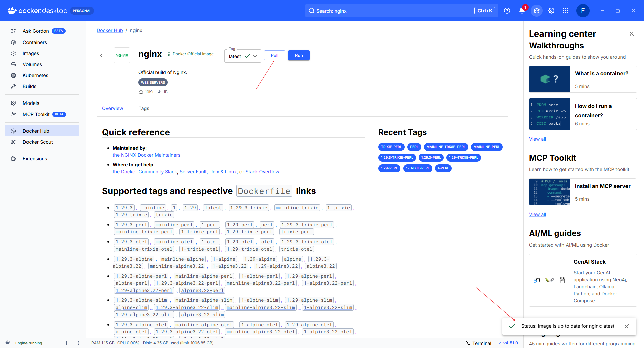
Task: Dismiss the nginx:latest status toast
Action: (x=627, y=326)
